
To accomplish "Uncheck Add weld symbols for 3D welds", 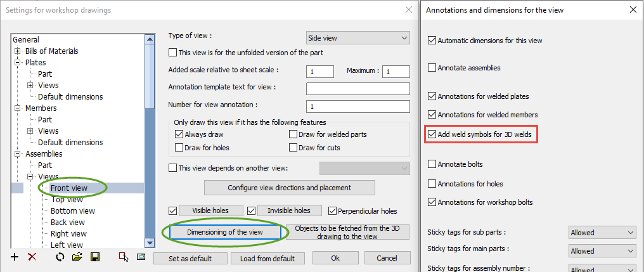I will coord(432,134).
